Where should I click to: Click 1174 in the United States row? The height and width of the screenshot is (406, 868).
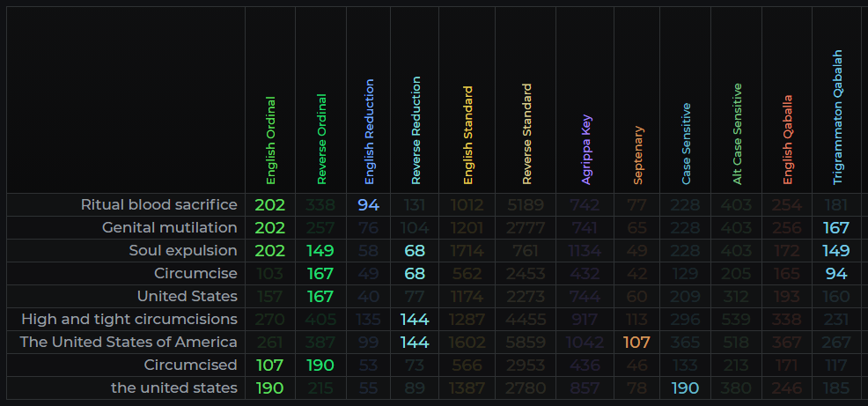click(467, 296)
